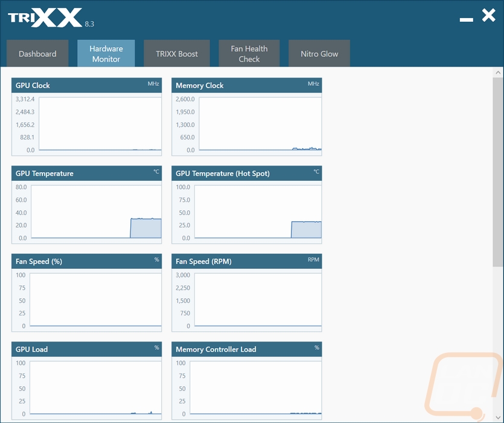Minimize the TRIXX window
504x423 pixels.
[466, 20]
